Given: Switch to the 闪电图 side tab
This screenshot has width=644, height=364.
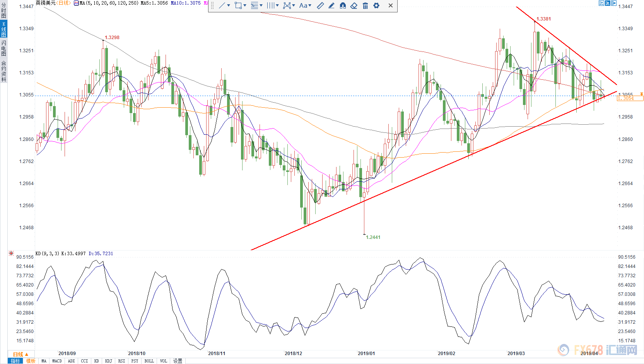Looking at the screenshot, I should point(3,48).
